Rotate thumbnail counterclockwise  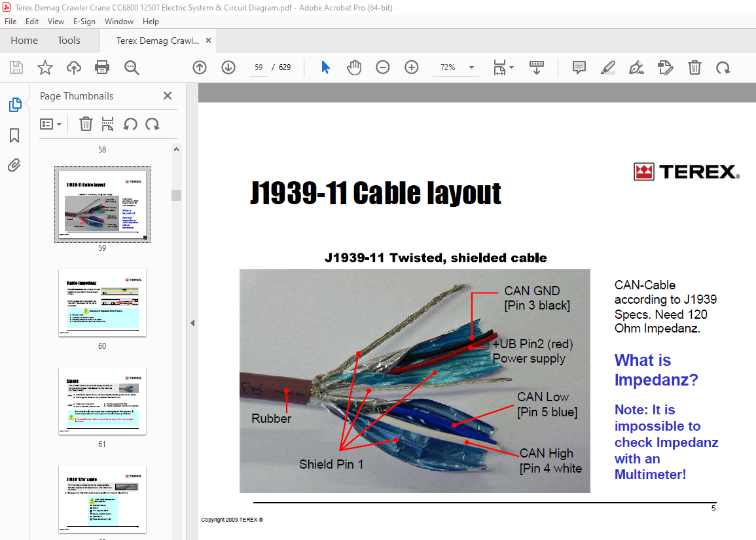(130, 124)
